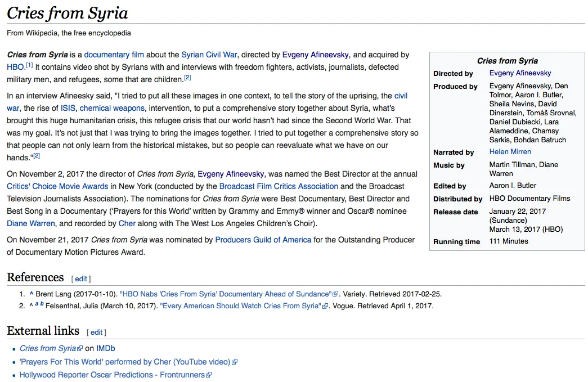588x382 pixels.
Task: Open the civil war link in the quote
Action: point(401,96)
